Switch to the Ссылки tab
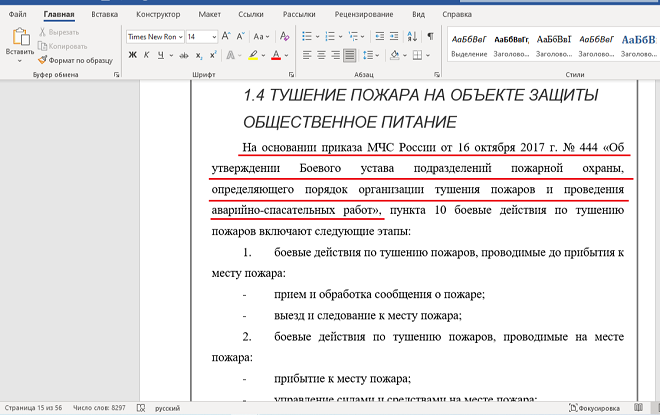 click(251, 14)
